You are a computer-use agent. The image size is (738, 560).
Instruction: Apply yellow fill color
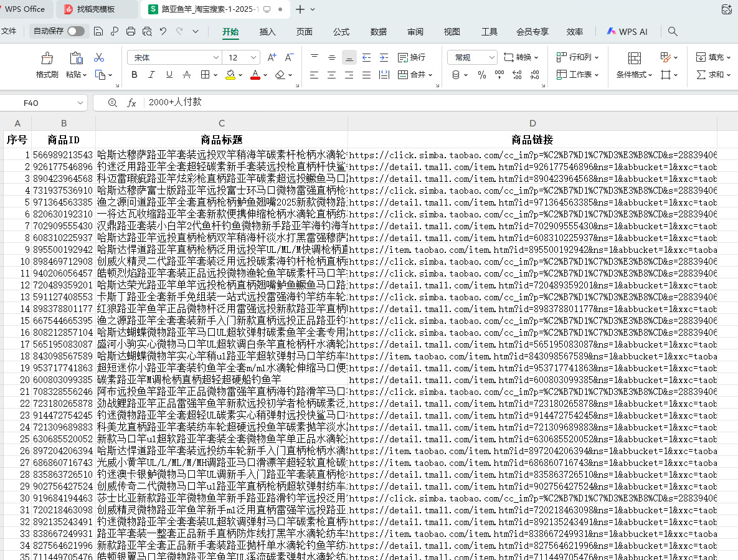click(x=230, y=75)
